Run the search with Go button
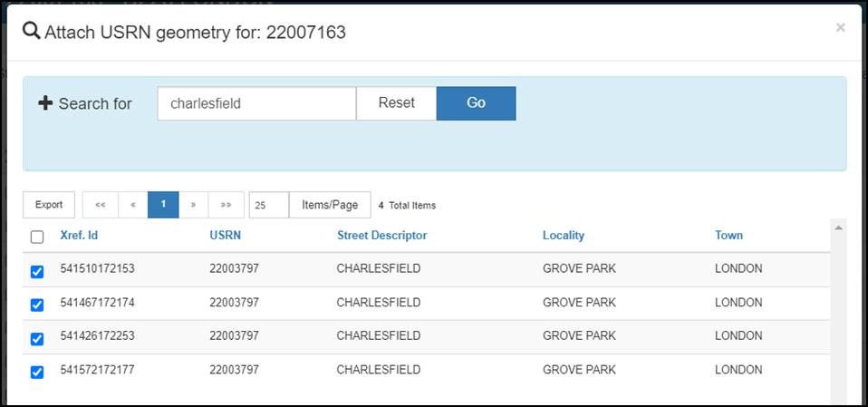The image size is (868, 407). point(476,103)
